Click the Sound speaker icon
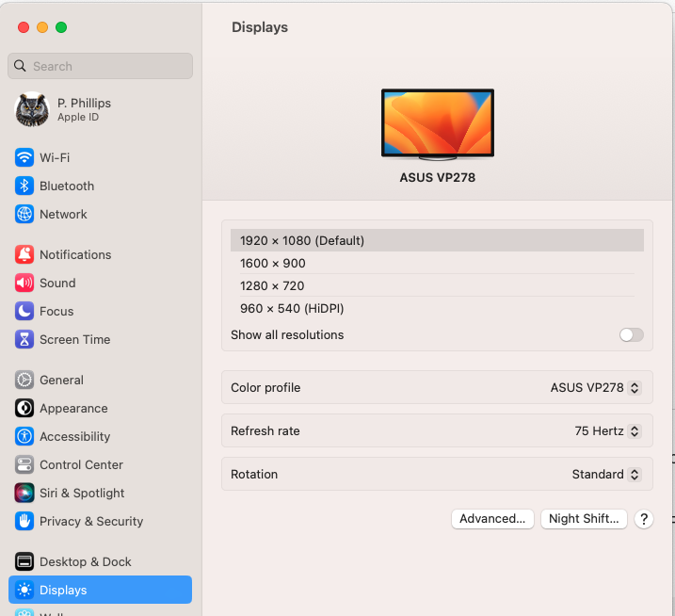The width and height of the screenshot is (675, 616). pyautogui.click(x=24, y=283)
